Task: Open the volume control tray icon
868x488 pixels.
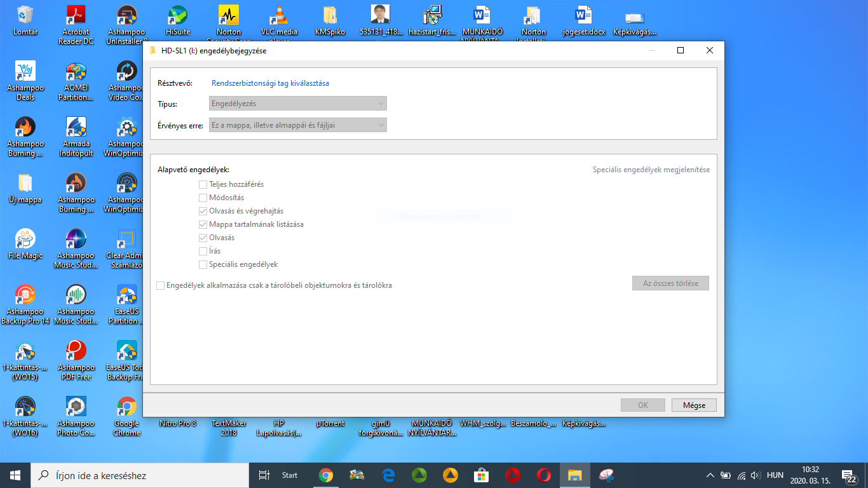Action: click(756, 475)
